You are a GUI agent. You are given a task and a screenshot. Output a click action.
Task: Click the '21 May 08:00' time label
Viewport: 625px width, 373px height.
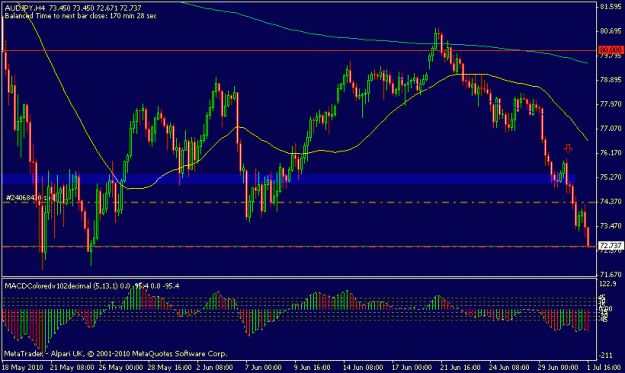pyautogui.click(x=72, y=367)
